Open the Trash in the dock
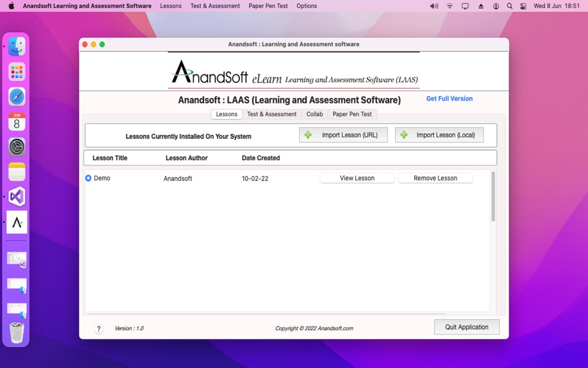The image size is (588, 368). click(17, 333)
